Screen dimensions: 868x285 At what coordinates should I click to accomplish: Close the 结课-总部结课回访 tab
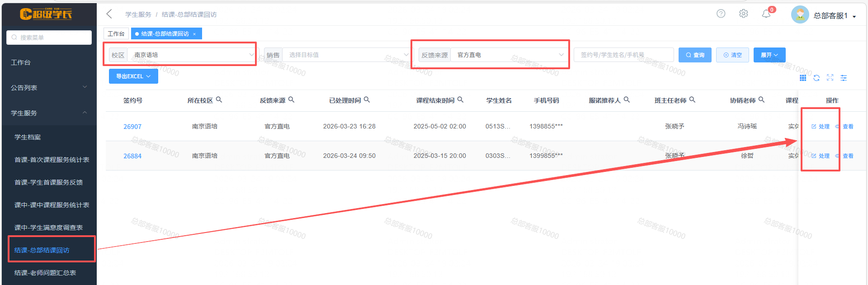coord(194,34)
